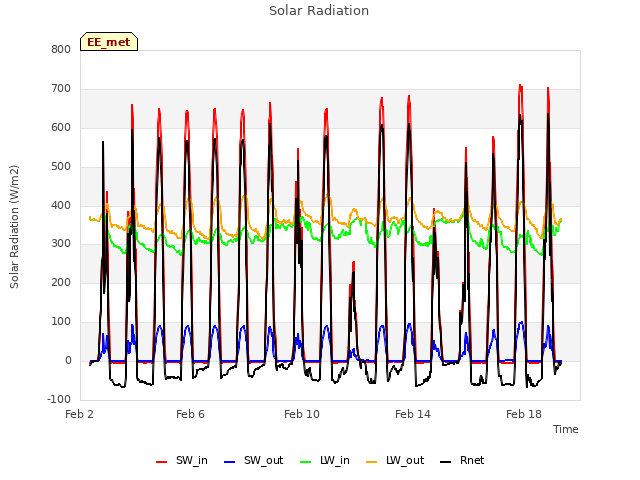Click the 600 y-axis tick label
The width and height of the screenshot is (640, 480).
(x=61, y=128)
